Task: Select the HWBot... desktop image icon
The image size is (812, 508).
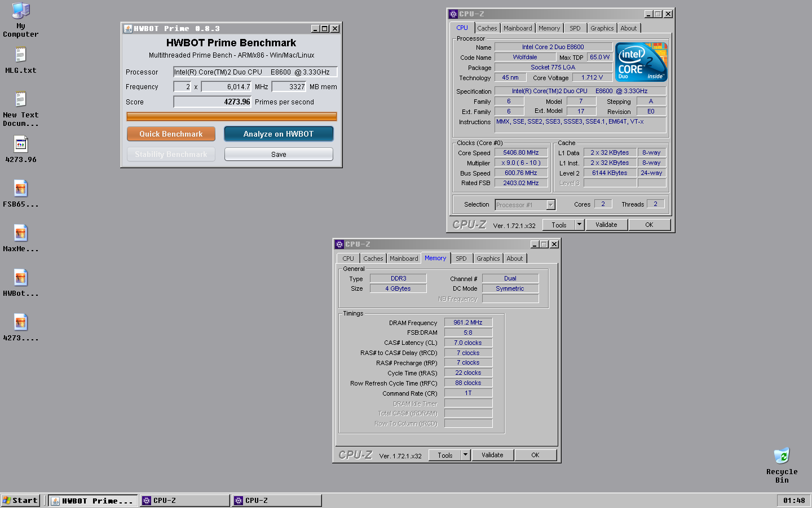Action: 21,283
